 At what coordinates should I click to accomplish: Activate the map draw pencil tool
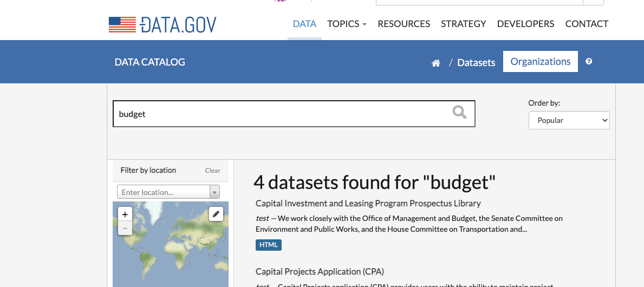point(216,214)
